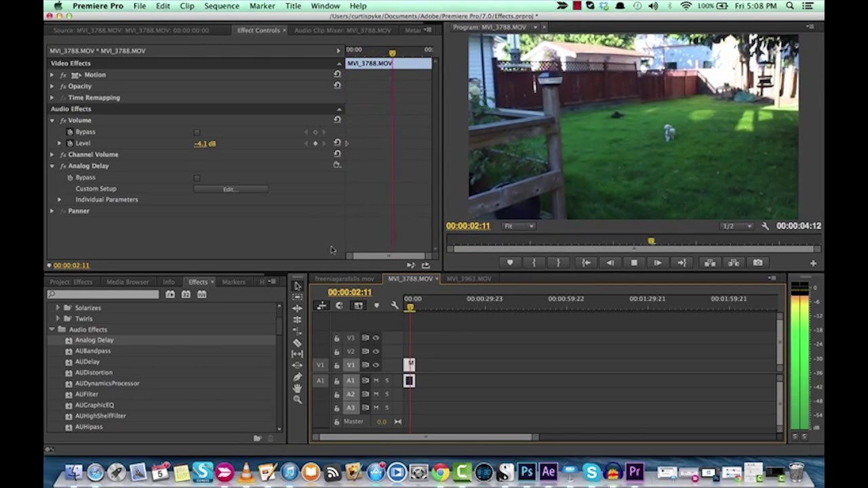Click the Spotlight search icon
The height and width of the screenshot is (488, 868).
(790, 5)
